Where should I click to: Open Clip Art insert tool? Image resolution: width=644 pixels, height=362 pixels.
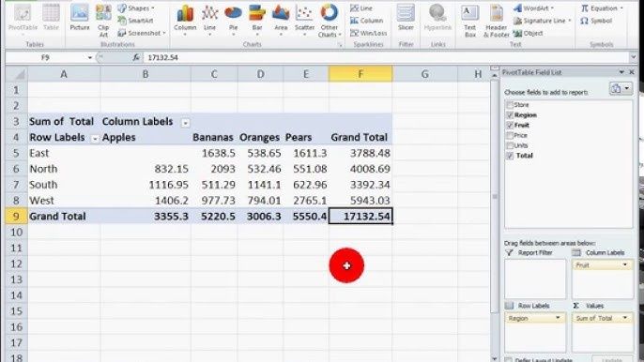(x=103, y=21)
